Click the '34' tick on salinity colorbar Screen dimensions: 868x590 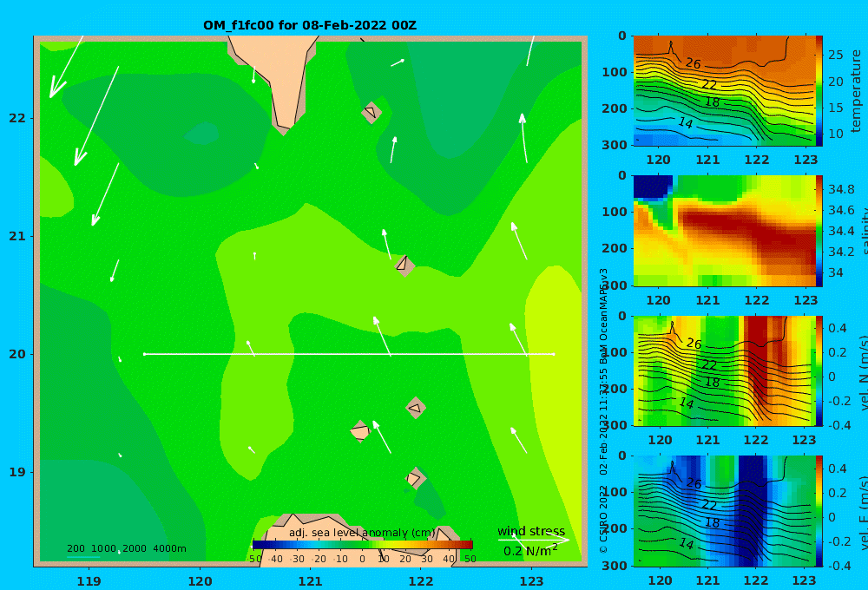[x=835, y=272]
